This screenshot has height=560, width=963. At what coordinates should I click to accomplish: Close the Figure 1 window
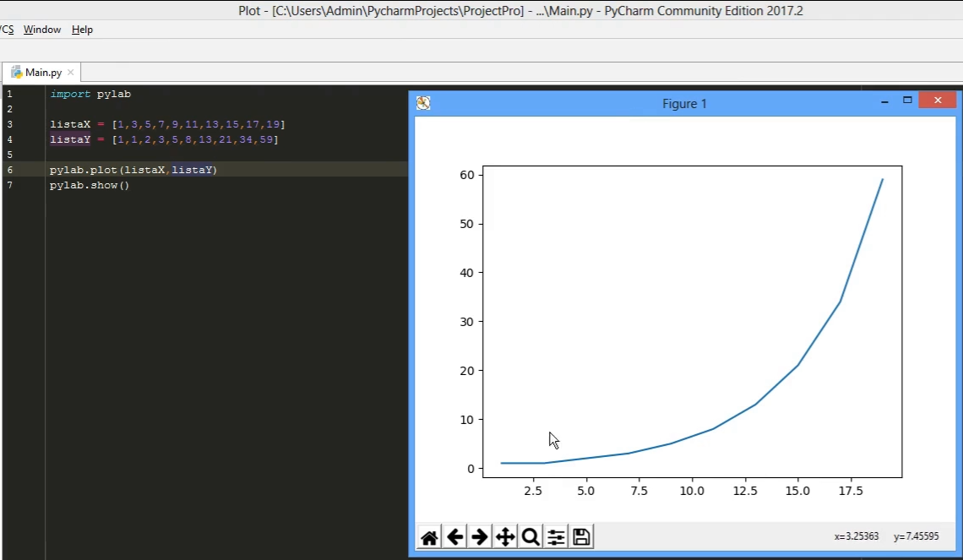point(937,101)
